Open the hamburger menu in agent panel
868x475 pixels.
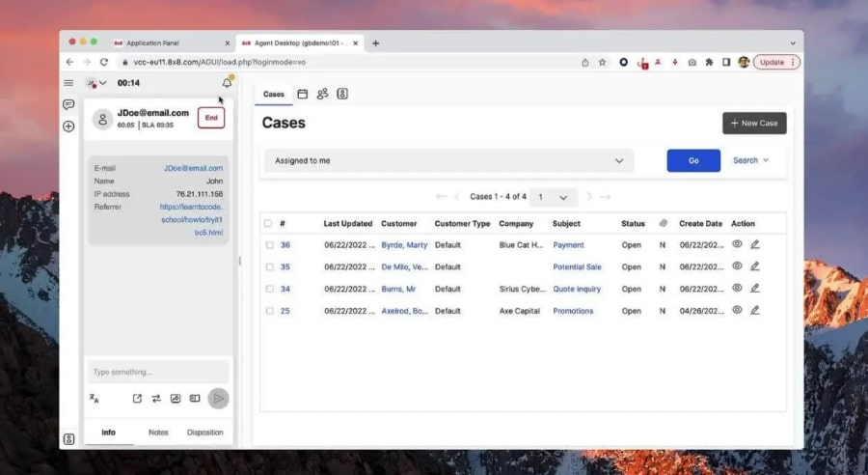(68, 83)
